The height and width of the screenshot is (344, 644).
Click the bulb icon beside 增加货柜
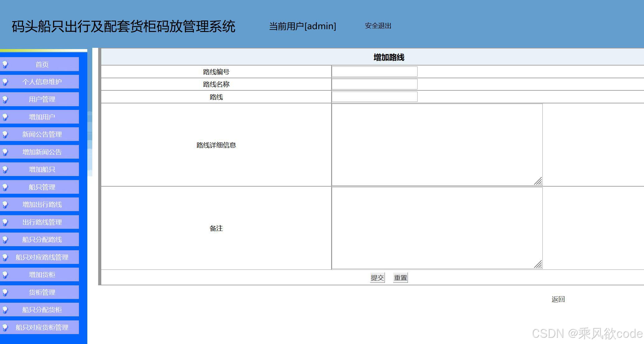tap(6, 274)
